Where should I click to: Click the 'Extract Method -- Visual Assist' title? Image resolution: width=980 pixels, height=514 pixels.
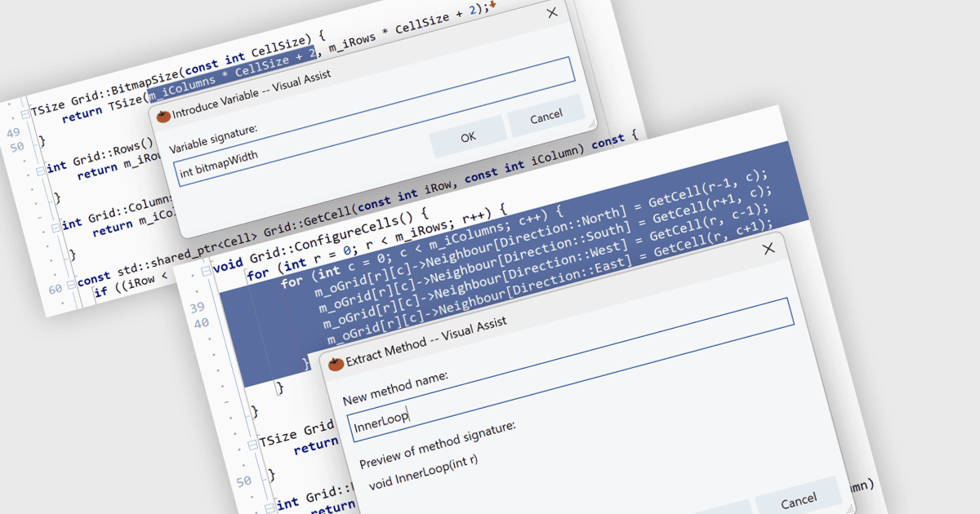(426, 343)
